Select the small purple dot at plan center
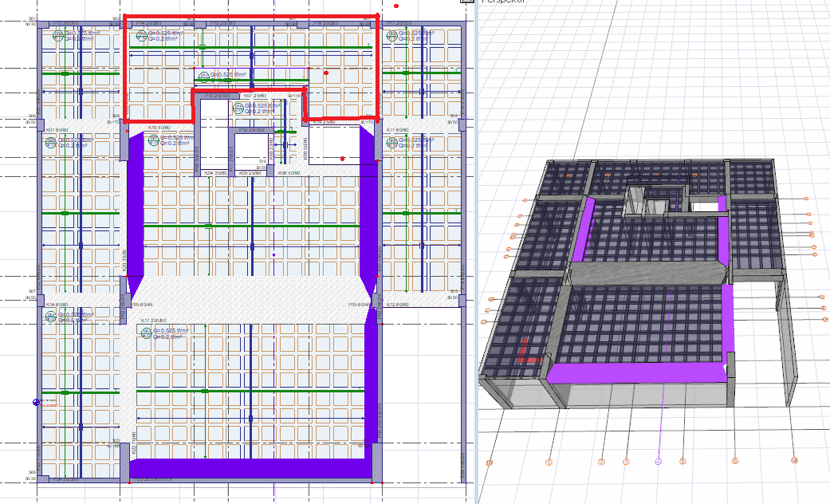830x504 pixels. [x=273, y=254]
